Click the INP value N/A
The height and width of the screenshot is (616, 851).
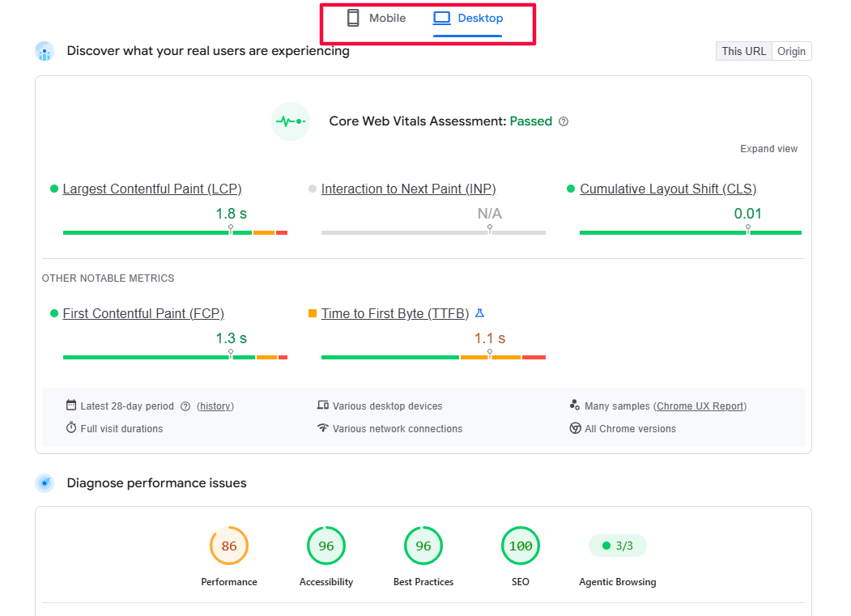tap(490, 214)
